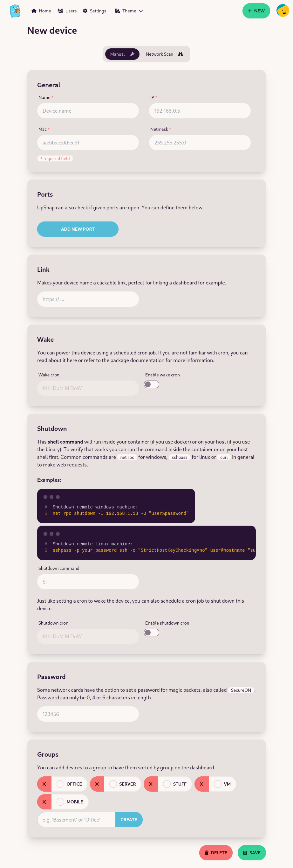
Task: Open the Settings page
Action: [94, 11]
